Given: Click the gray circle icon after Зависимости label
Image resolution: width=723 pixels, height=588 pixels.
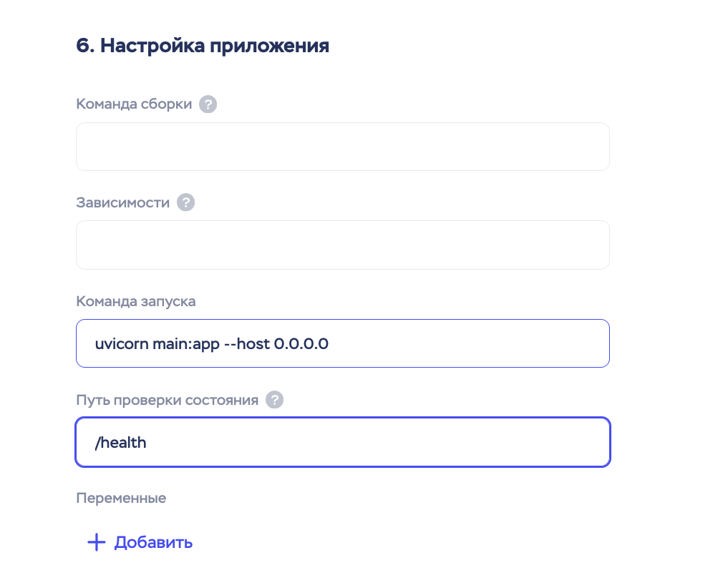Looking at the screenshot, I should [185, 202].
